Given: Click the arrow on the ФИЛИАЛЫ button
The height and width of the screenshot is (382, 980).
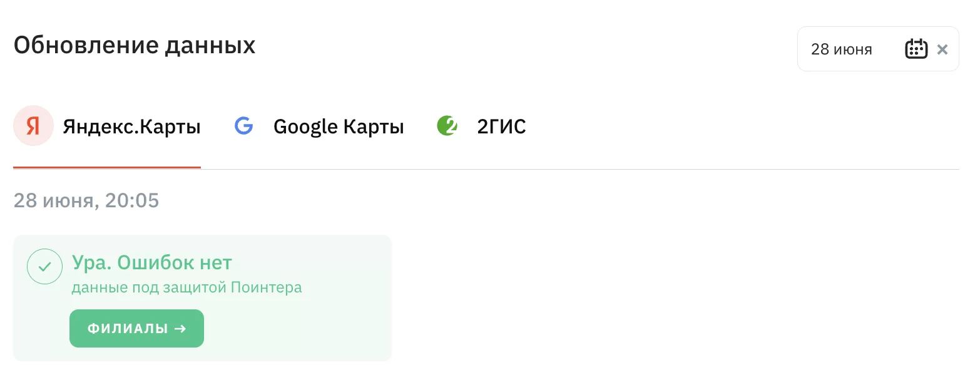Looking at the screenshot, I should 180,328.
